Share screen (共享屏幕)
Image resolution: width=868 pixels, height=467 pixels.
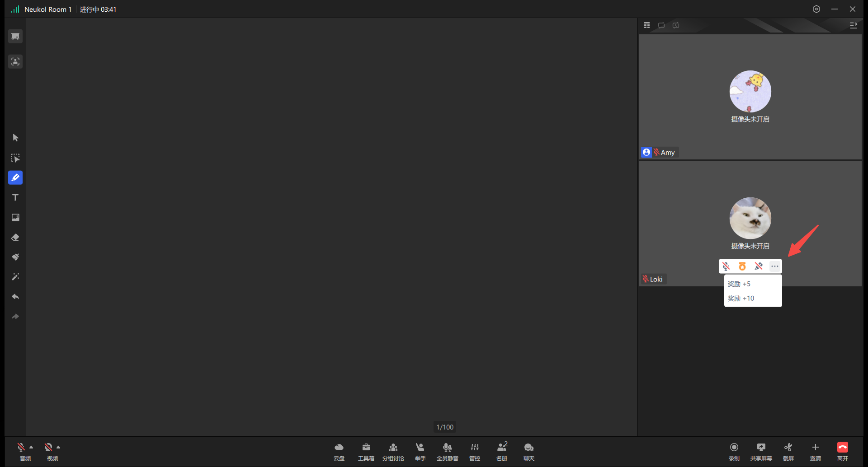(x=761, y=451)
